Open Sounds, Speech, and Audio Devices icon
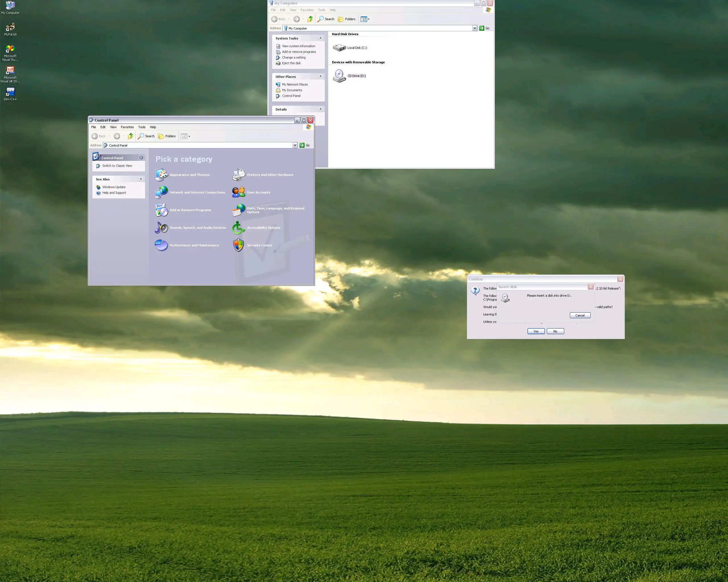Image resolution: width=728 pixels, height=582 pixels. click(x=161, y=228)
